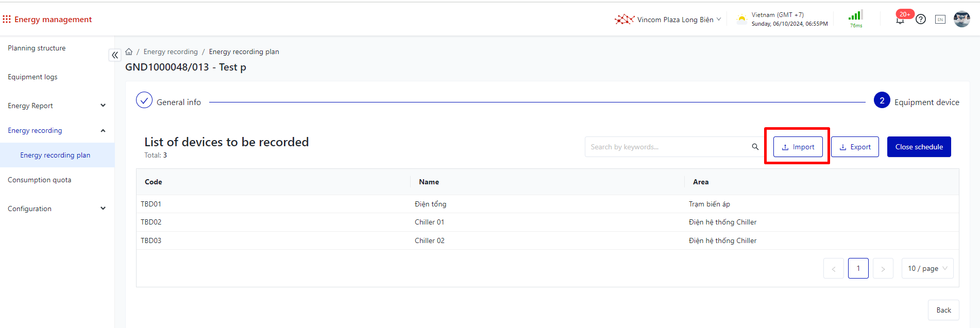Open the notifications bell
The width and height of the screenshot is (980, 328).
click(x=900, y=20)
